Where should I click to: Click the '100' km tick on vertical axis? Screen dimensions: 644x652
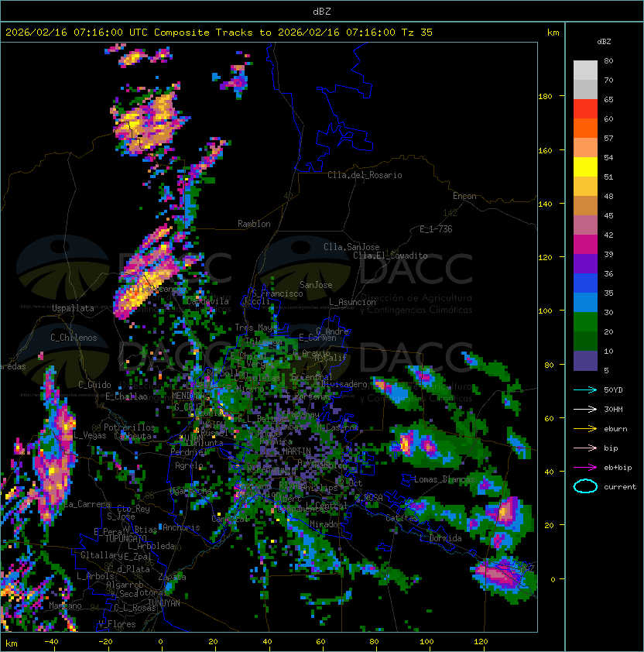click(545, 311)
